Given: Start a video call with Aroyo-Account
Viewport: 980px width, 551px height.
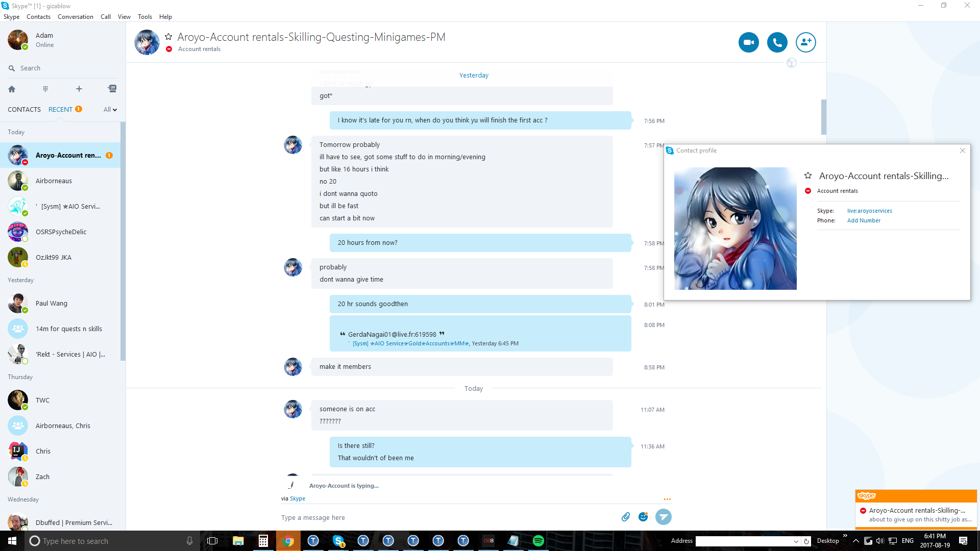Looking at the screenshot, I should click(748, 42).
